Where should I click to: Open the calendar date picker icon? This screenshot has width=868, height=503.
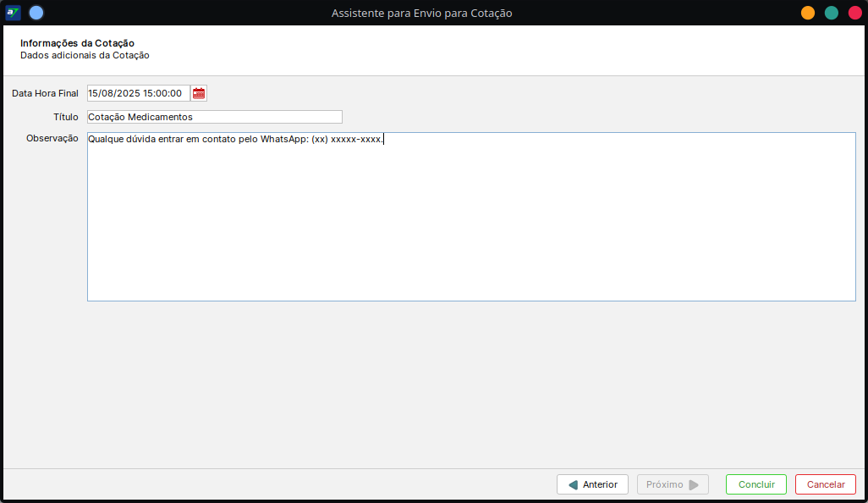point(199,93)
